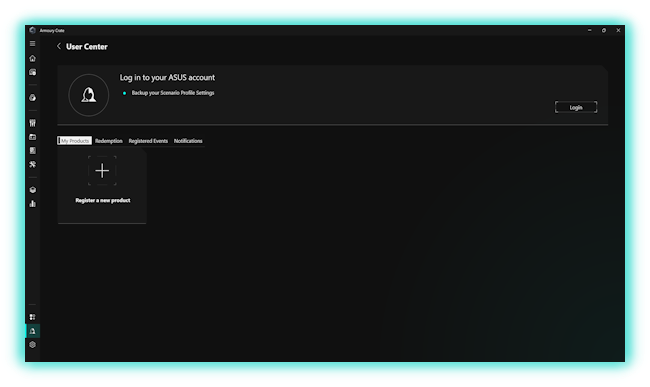Viewport: 650px width, 387px height.
Task: Open the sliders icon in the sidebar
Action: coord(33,123)
